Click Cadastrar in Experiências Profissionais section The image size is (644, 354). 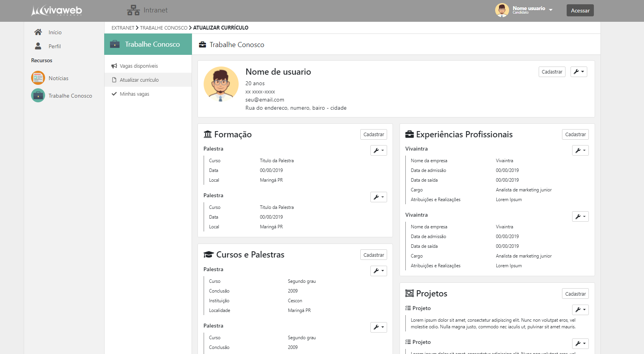pos(575,135)
